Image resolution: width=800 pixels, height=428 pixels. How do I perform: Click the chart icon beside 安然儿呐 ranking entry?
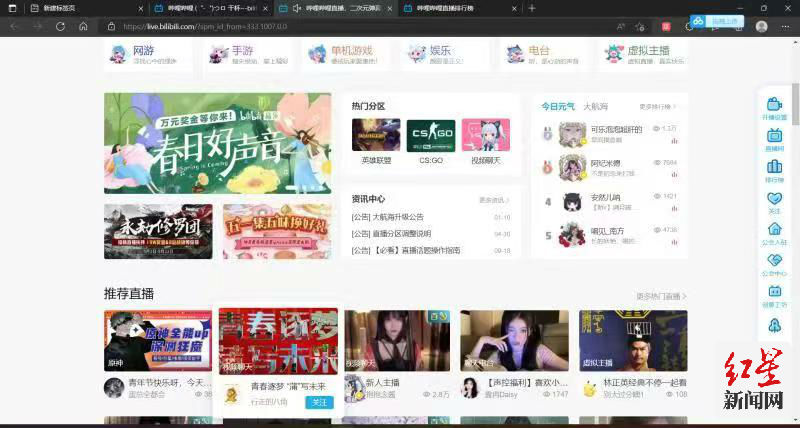(674, 208)
